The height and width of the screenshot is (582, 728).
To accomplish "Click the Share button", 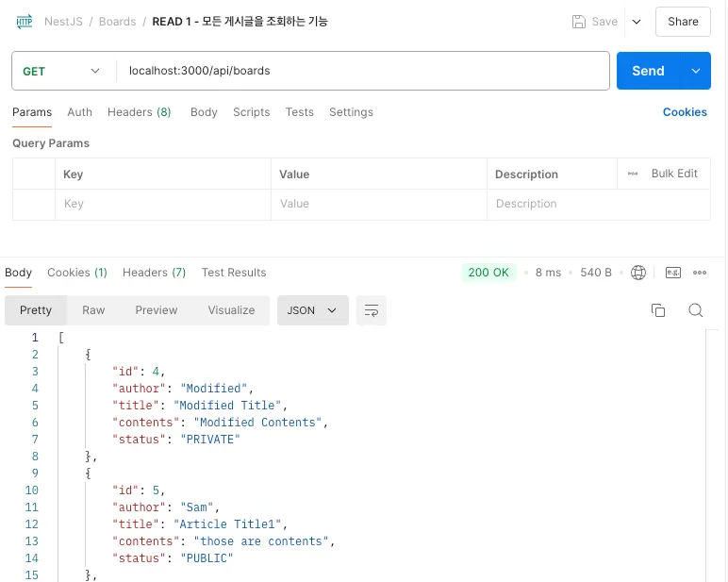I will [x=683, y=21].
